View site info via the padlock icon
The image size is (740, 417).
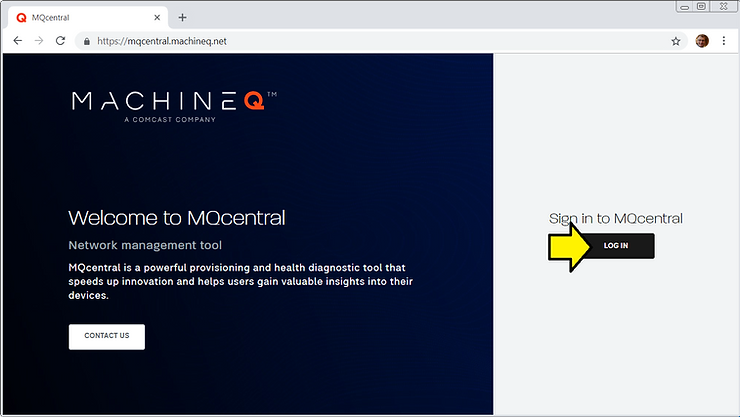coord(88,41)
